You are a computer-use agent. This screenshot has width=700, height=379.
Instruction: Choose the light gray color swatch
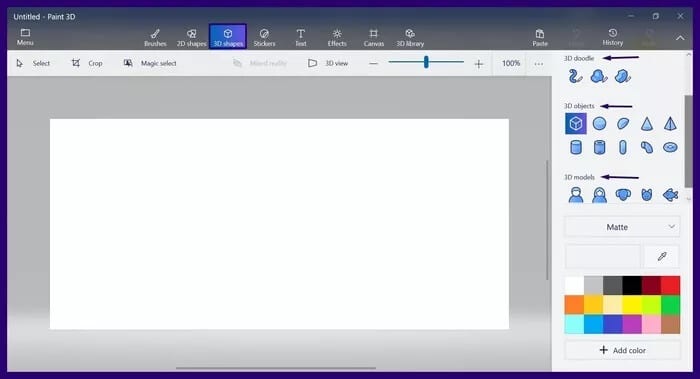pyautogui.click(x=593, y=286)
